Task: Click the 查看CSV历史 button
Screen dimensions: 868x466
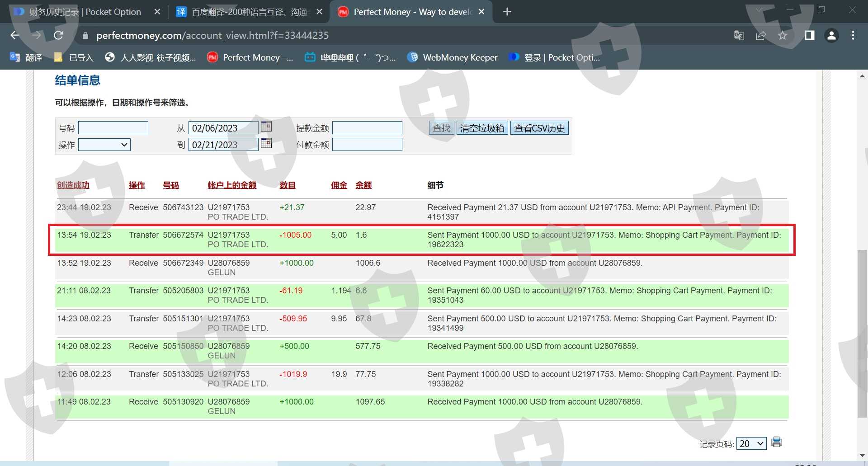Action: (539, 128)
